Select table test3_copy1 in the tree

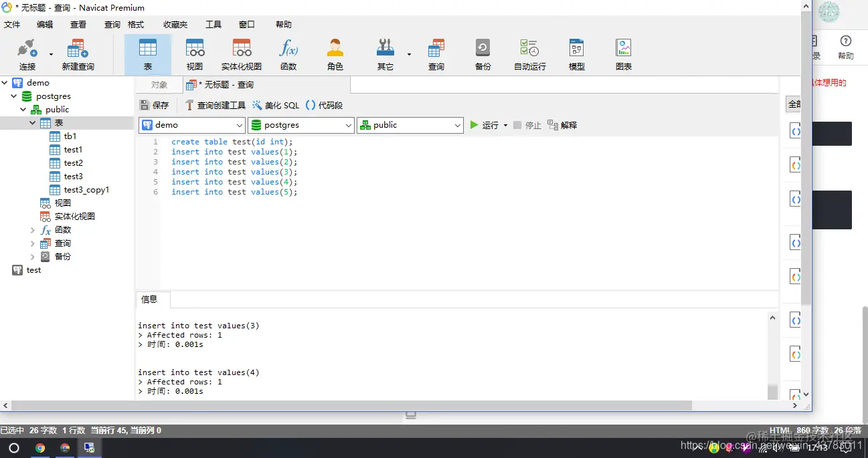[x=86, y=190]
